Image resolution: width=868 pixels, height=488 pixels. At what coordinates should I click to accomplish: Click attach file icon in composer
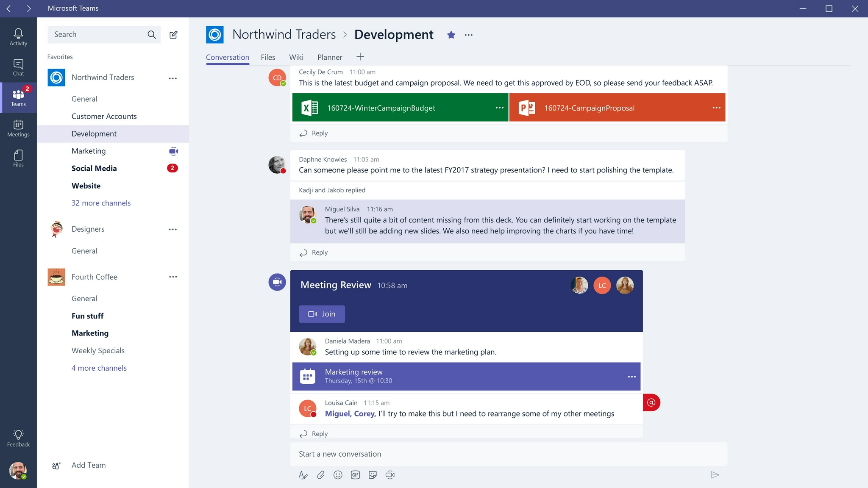click(x=321, y=475)
